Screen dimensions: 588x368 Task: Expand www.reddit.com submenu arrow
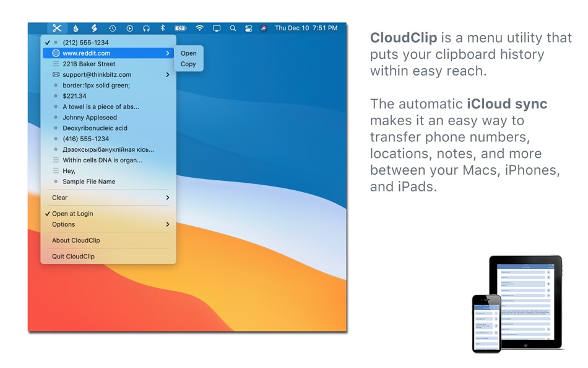(168, 53)
